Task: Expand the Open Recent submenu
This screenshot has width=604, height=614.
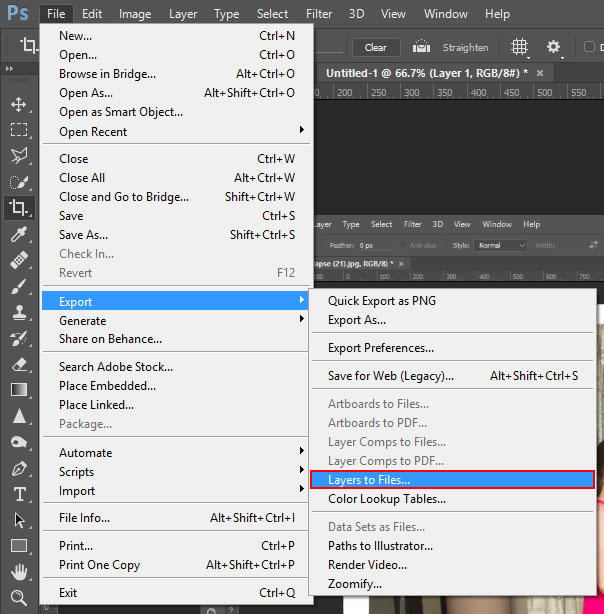Action: pyautogui.click(x=302, y=130)
